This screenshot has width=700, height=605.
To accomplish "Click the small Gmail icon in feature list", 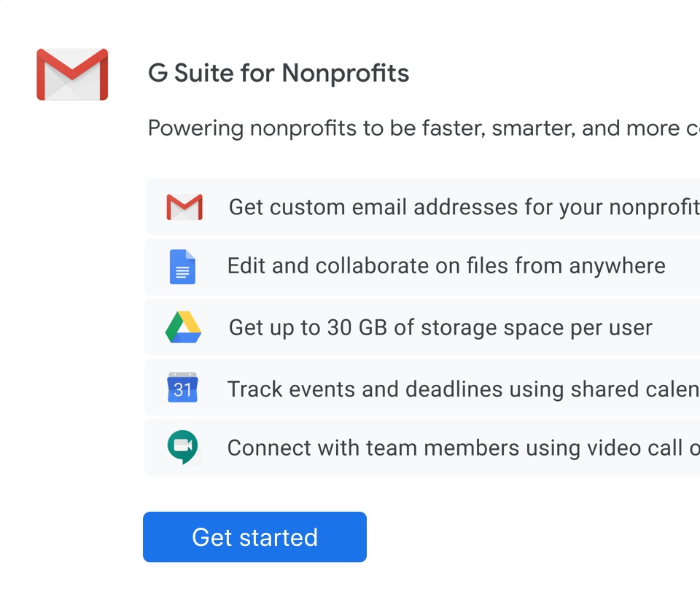I will (x=184, y=207).
